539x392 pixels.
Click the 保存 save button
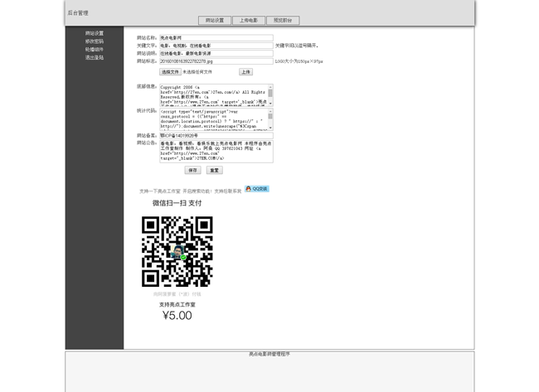point(192,170)
